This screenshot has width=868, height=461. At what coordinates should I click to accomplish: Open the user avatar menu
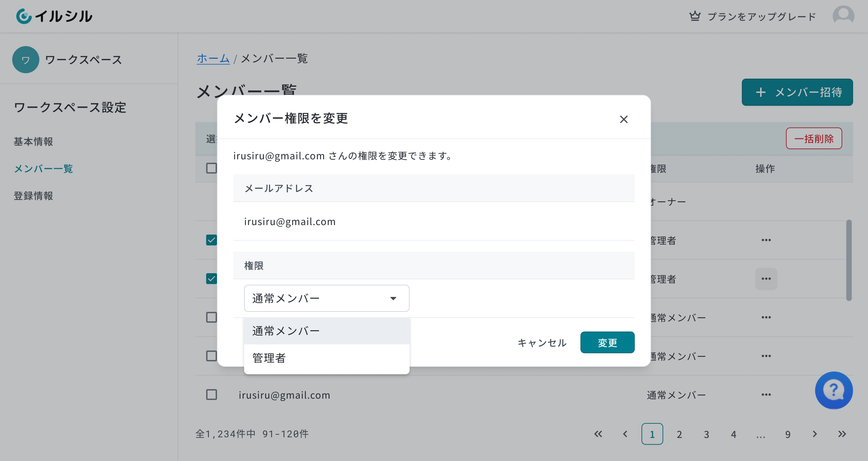[843, 16]
